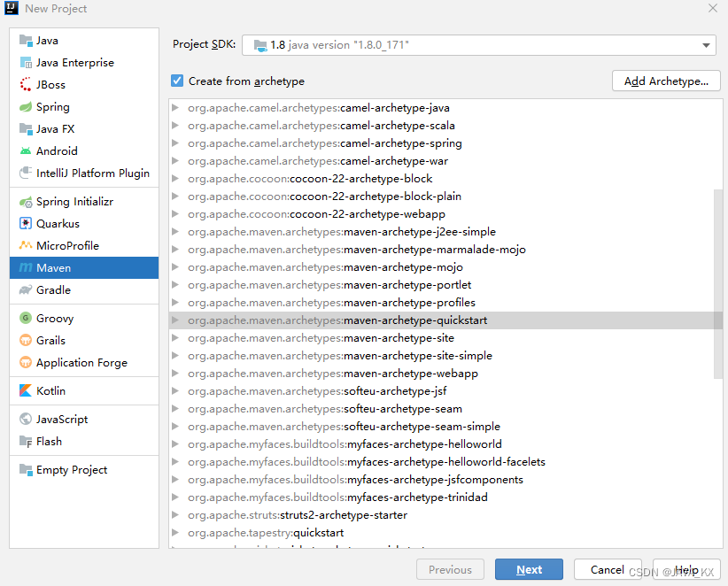Click the Java folder icon in sidebar
The height and width of the screenshot is (586, 728).
(26, 41)
